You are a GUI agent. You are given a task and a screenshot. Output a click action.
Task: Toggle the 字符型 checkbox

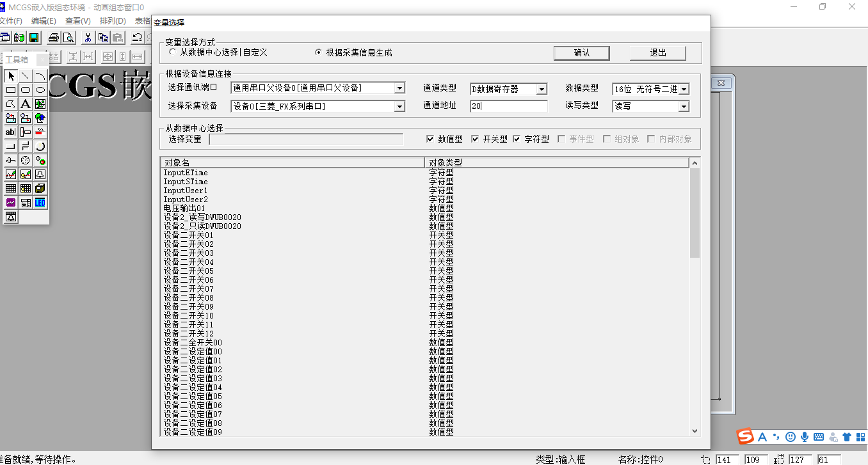pos(517,139)
